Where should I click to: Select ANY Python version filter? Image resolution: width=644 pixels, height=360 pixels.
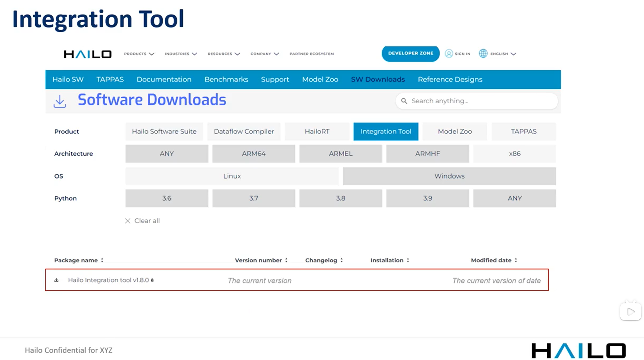point(515,198)
